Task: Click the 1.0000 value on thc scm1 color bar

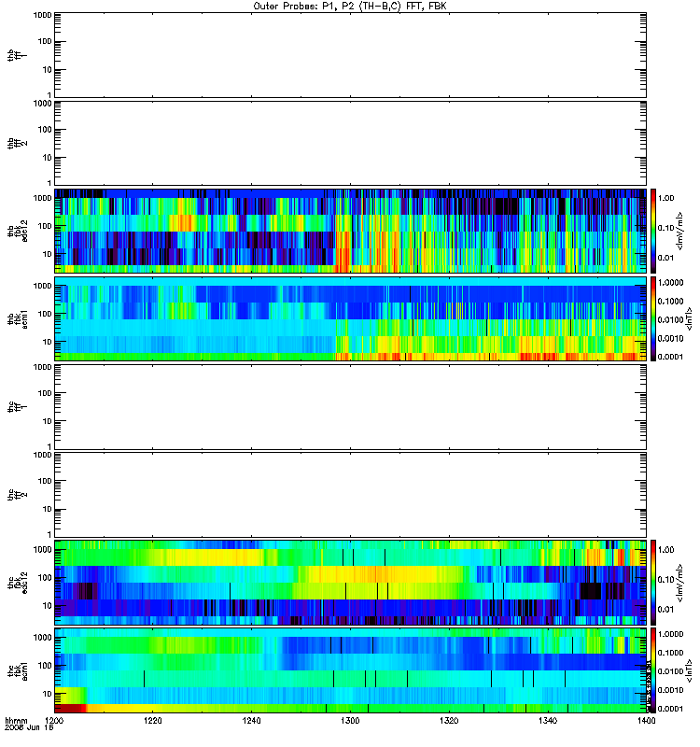Action: click(x=670, y=634)
